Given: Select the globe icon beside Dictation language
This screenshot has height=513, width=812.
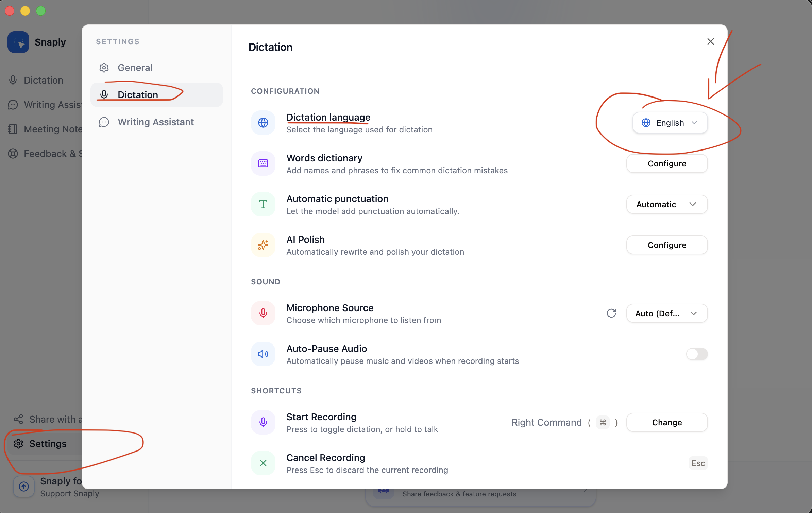Looking at the screenshot, I should pyautogui.click(x=263, y=123).
